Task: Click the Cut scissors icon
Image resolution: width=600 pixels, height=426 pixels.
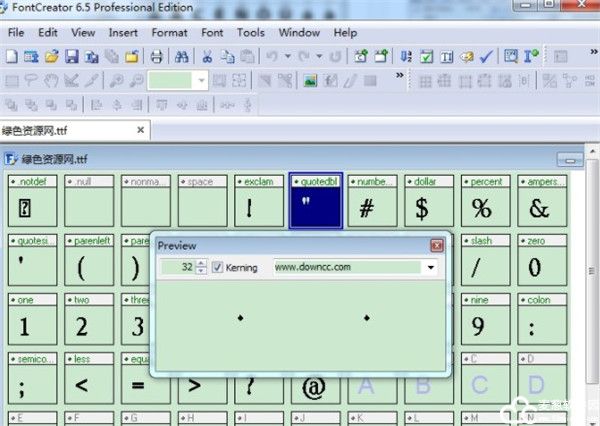Action: click(207, 57)
